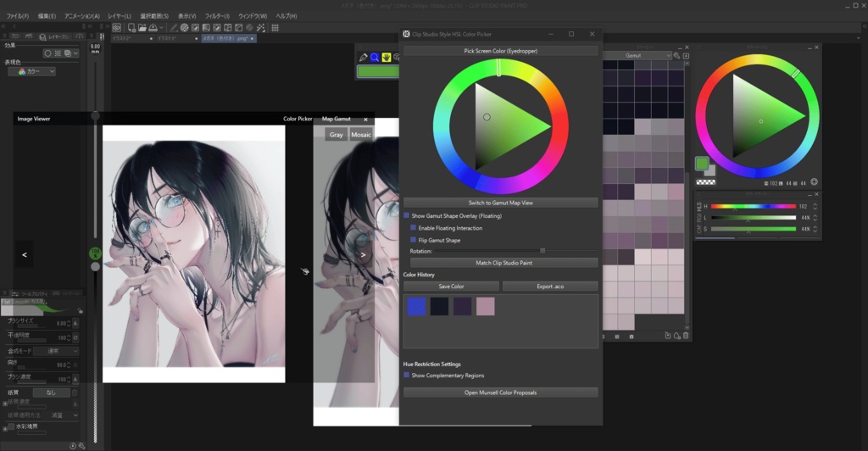868x451 pixels.
Task: Select the tone dots effect icon under 効果
Action: (x=58, y=53)
